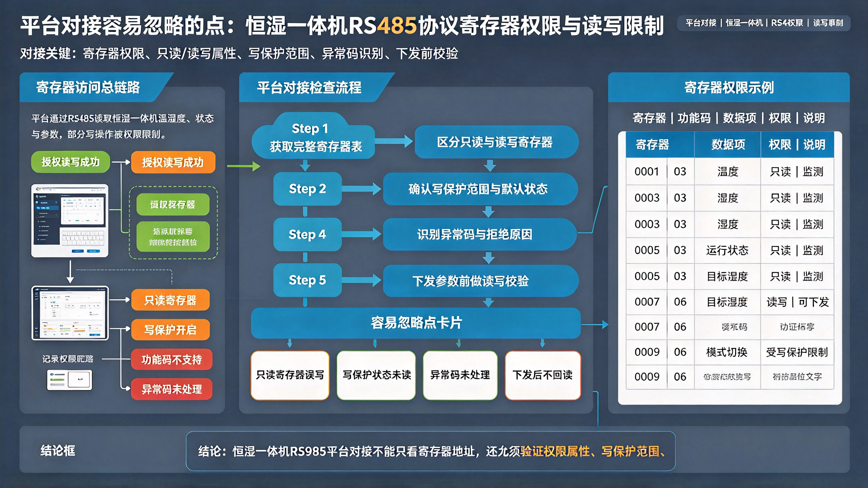Click the 数据项 table column header
This screenshot has height=488, width=868.
point(727,145)
